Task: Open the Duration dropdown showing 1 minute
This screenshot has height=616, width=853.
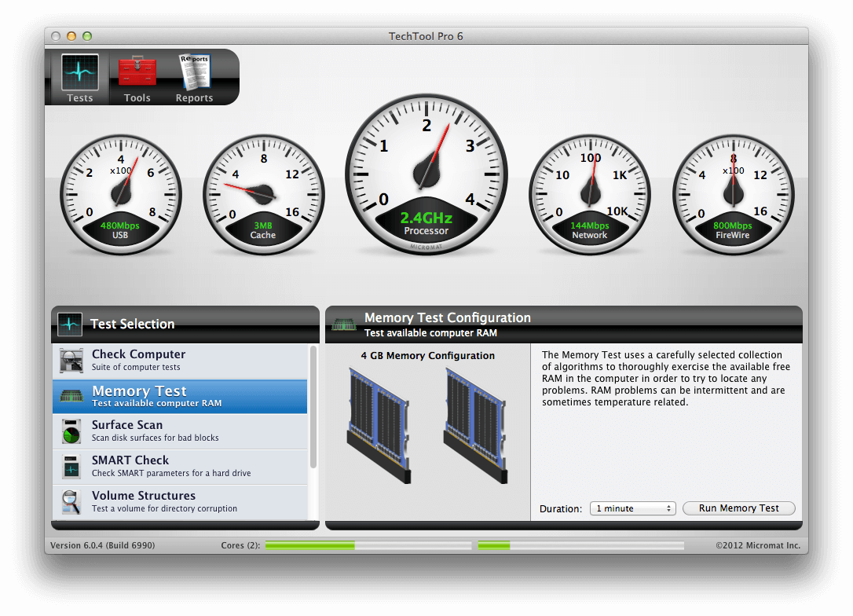Action: tap(632, 508)
